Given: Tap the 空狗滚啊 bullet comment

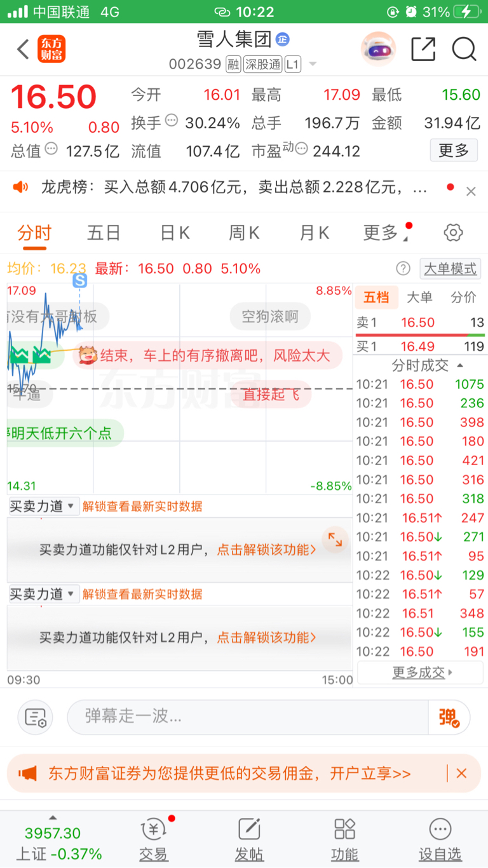Looking at the screenshot, I should coord(270,316).
